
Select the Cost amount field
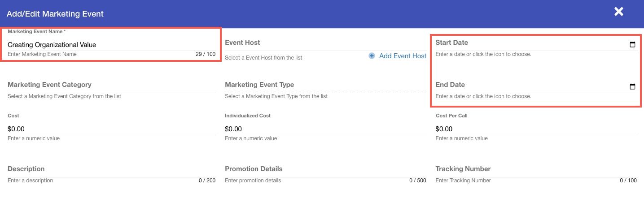point(111,129)
